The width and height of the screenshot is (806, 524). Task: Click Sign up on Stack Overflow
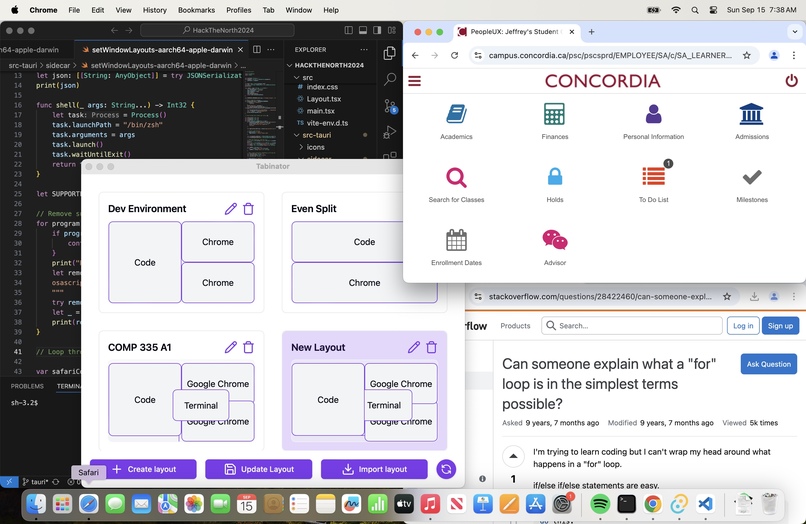pyautogui.click(x=780, y=326)
